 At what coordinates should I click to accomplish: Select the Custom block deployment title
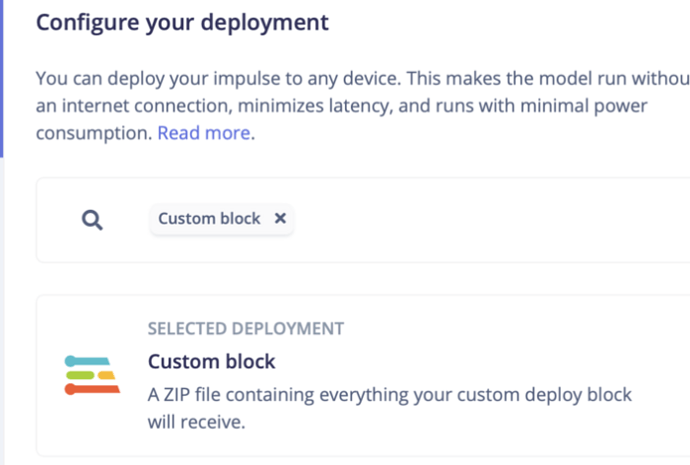pos(211,361)
